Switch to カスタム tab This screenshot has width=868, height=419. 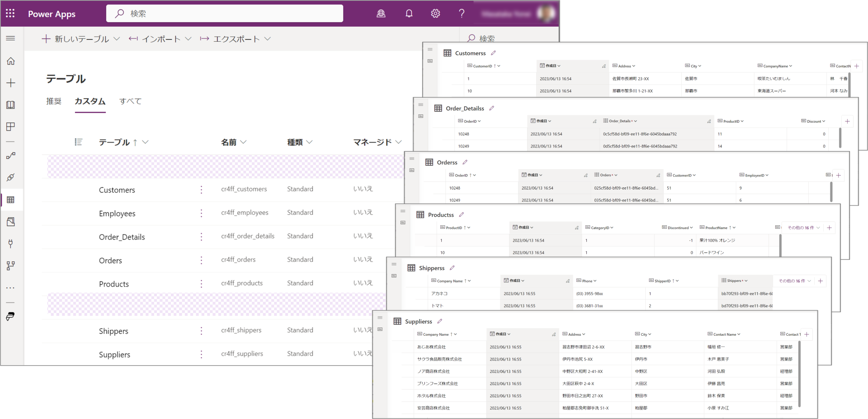pyautogui.click(x=90, y=101)
